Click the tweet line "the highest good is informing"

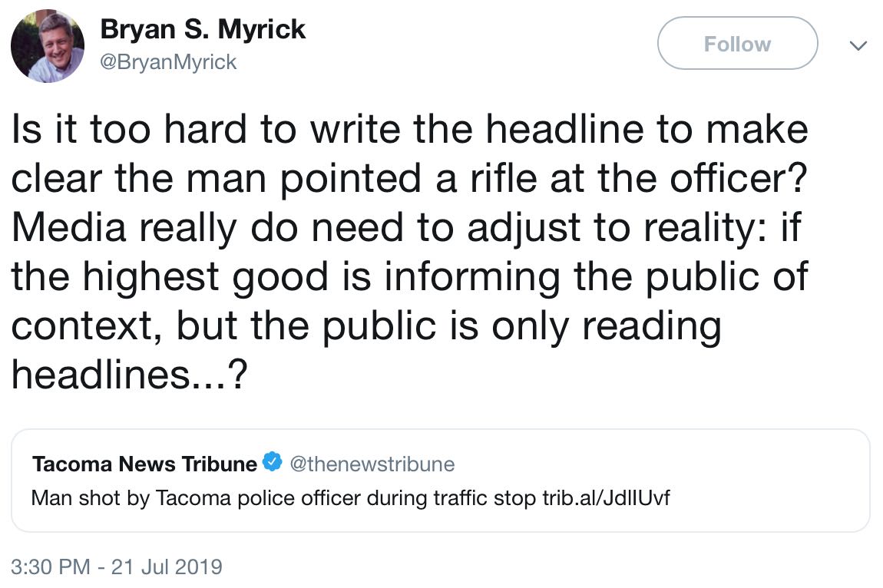410,276
